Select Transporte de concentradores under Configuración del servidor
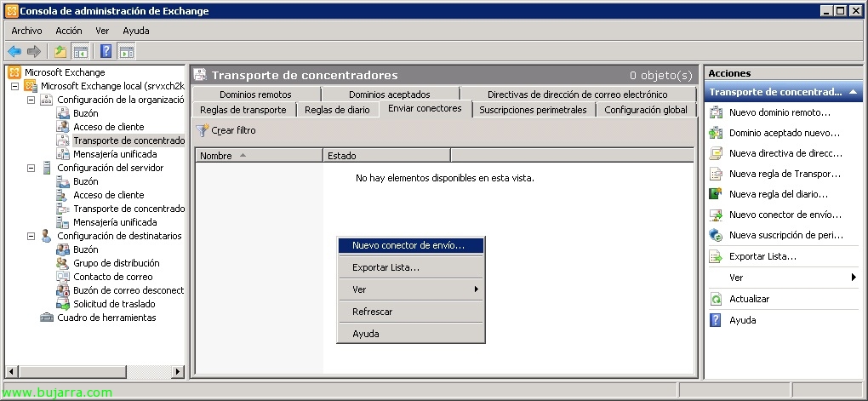 click(129, 209)
